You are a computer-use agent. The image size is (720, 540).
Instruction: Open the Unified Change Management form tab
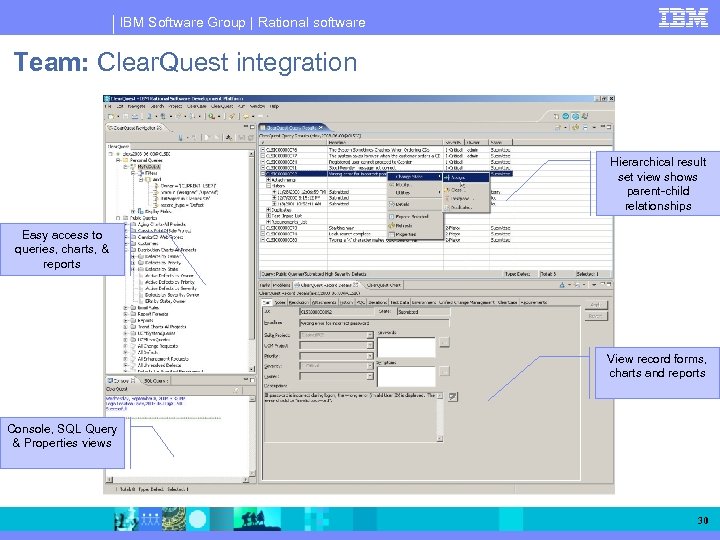point(466,303)
